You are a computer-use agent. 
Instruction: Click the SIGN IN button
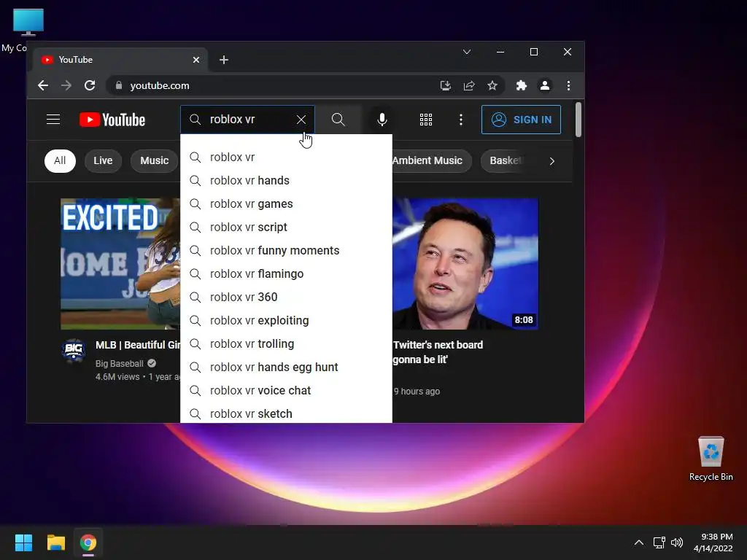pos(521,120)
